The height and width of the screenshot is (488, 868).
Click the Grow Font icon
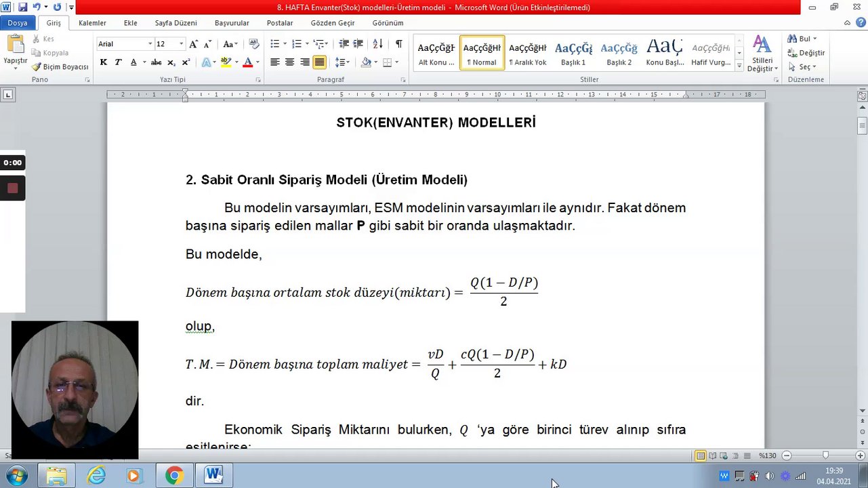[x=194, y=44]
